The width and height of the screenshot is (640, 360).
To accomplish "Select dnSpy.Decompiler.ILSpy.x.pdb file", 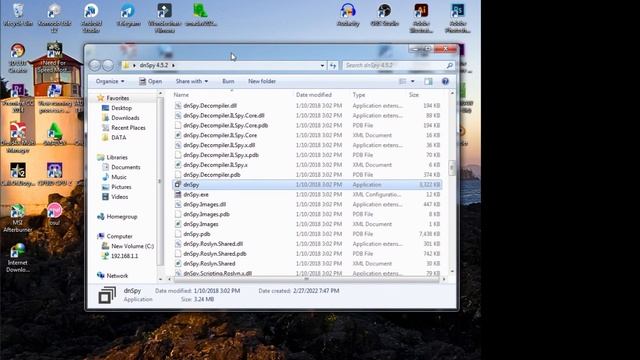I will point(221,155).
